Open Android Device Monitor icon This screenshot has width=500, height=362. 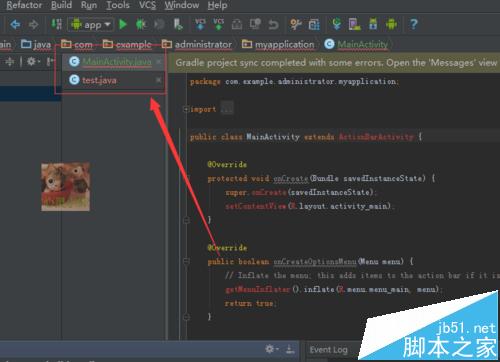coord(391,24)
